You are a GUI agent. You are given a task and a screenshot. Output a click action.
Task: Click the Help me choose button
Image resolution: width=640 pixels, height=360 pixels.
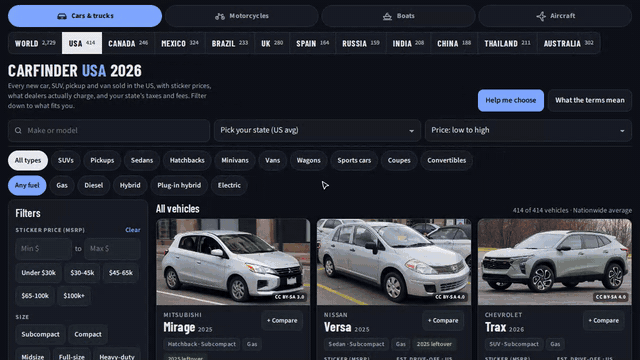point(511,100)
